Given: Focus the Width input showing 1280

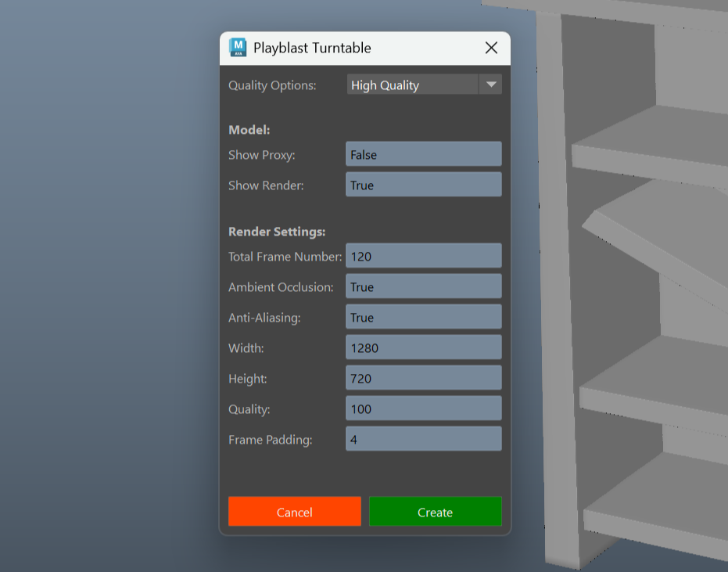Looking at the screenshot, I should (423, 347).
